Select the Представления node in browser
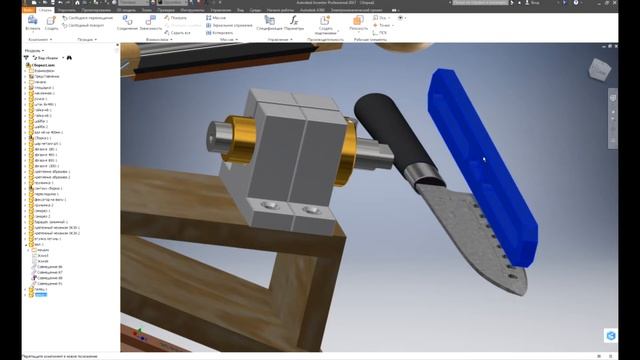The width and height of the screenshot is (640, 360). tap(44, 76)
